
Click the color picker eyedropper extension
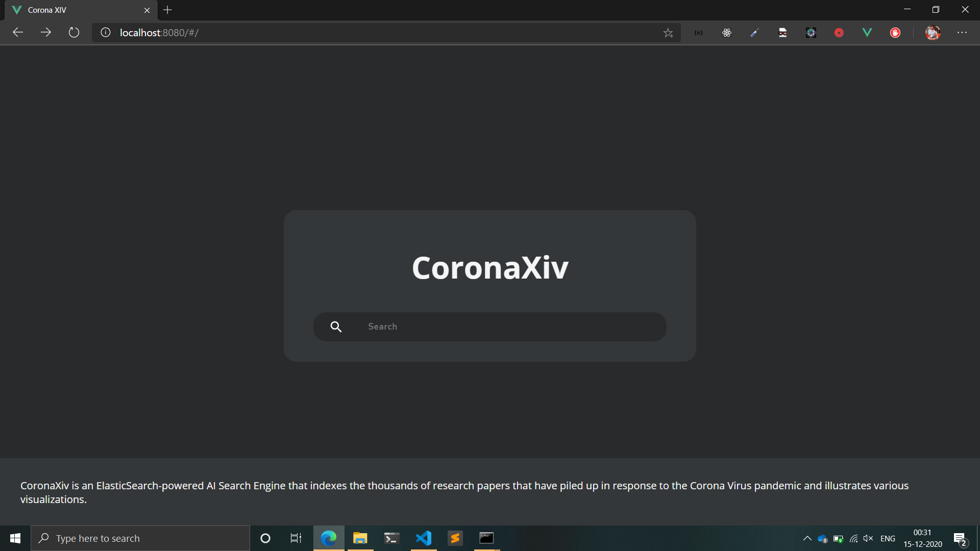point(754,33)
